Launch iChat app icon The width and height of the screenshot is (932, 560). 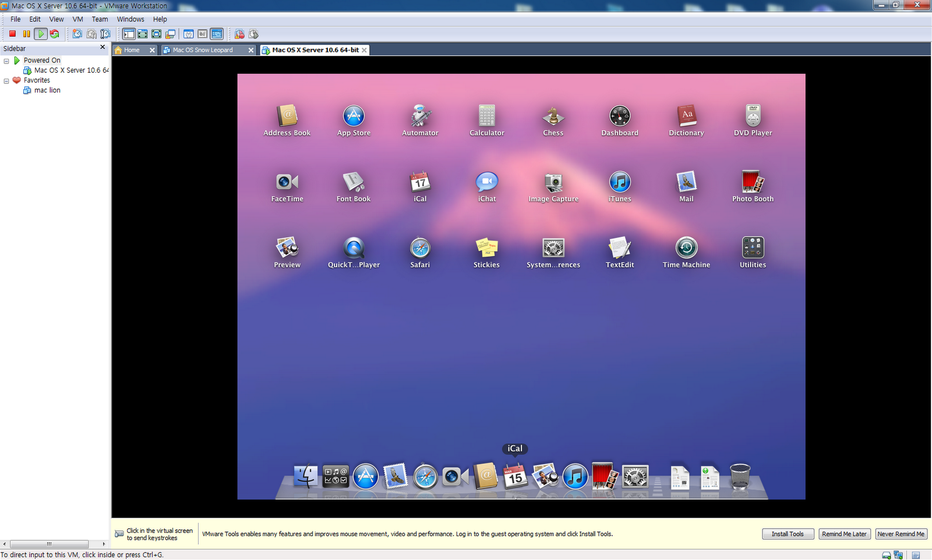pos(487,186)
